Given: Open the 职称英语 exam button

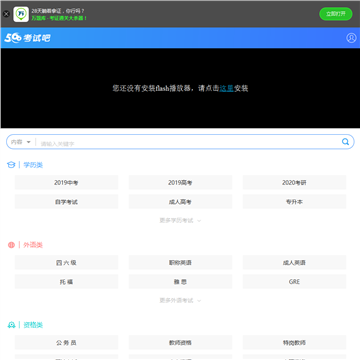Looking at the screenshot, I should (180, 262).
